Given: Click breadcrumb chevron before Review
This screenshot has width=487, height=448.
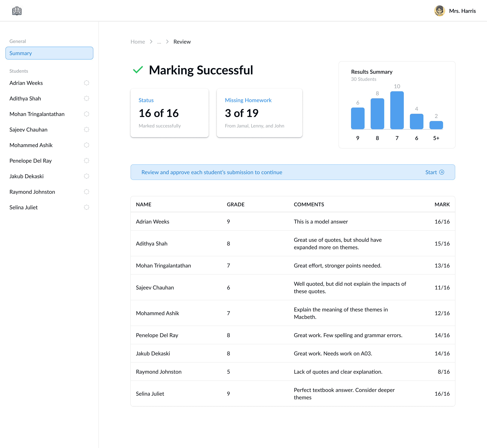Looking at the screenshot, I should (167, 42).
